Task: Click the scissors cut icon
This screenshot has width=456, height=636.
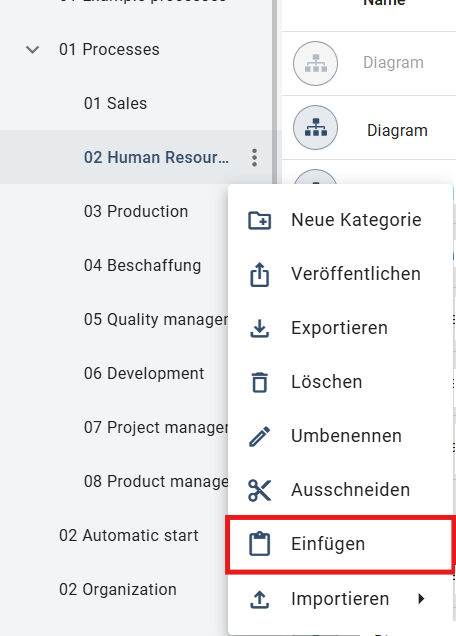Action: [x=260, y=490]
